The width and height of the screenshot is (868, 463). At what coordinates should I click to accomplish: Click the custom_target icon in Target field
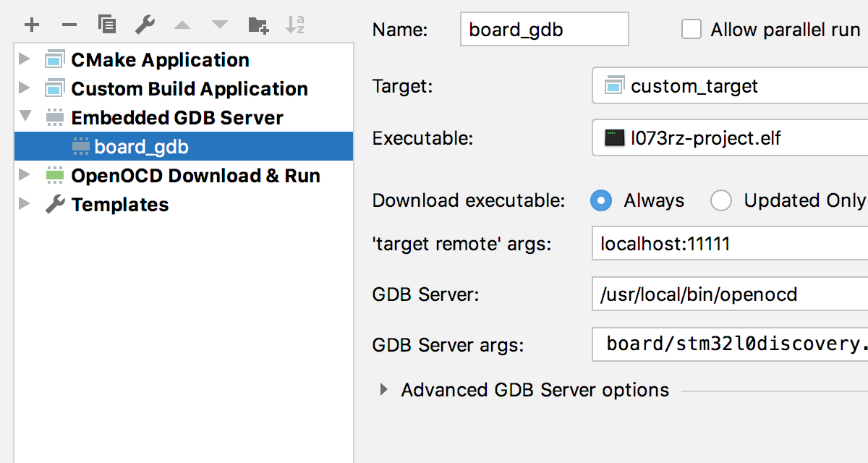[x=614, y=85]
